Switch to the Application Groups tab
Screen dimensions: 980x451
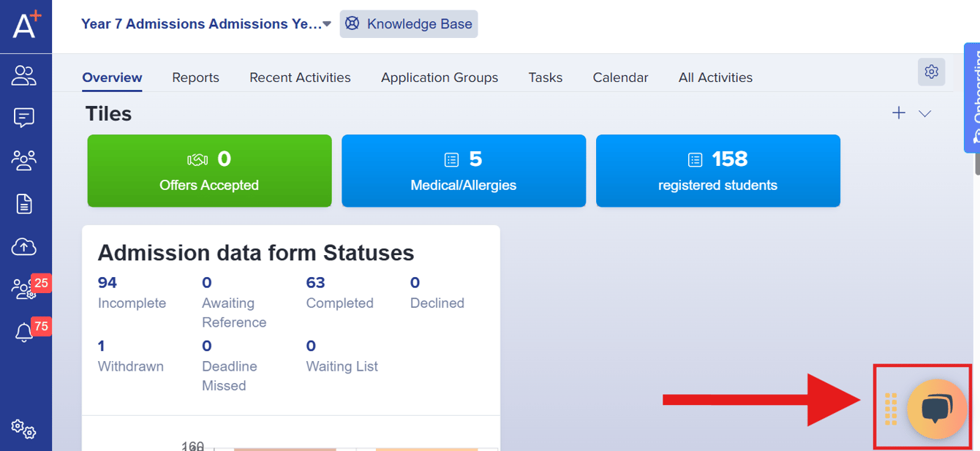pyautogui.click(x=439, y=77)
